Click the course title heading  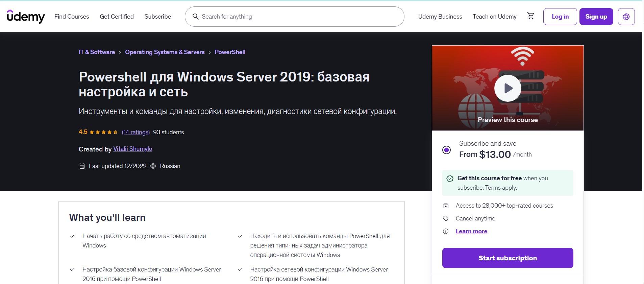[x=224, y=84]
